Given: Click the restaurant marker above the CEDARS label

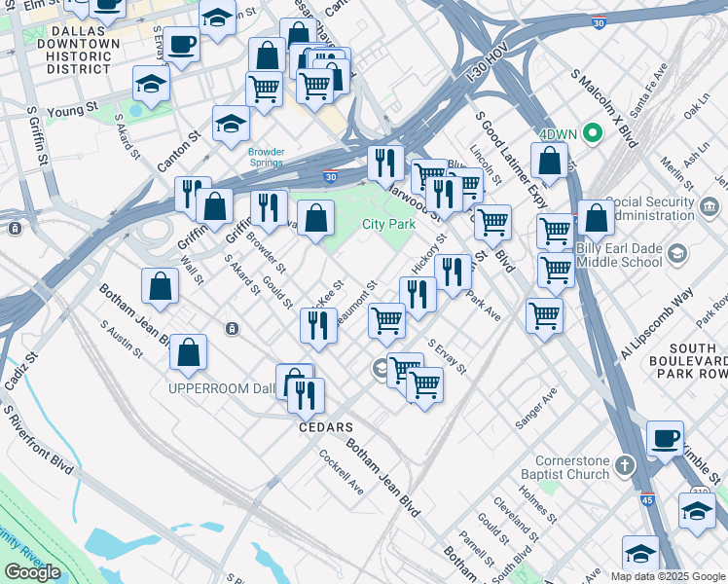Looking at the screenshot, I should [306, 397].
